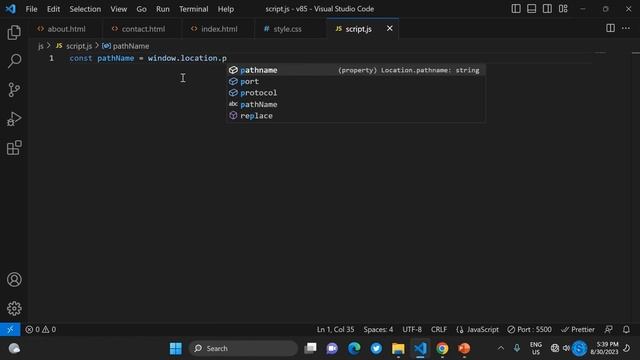The width and height of the screenshot is (640, 360).
Task: Select the script.js tab
Action: [x=358, y=29]
